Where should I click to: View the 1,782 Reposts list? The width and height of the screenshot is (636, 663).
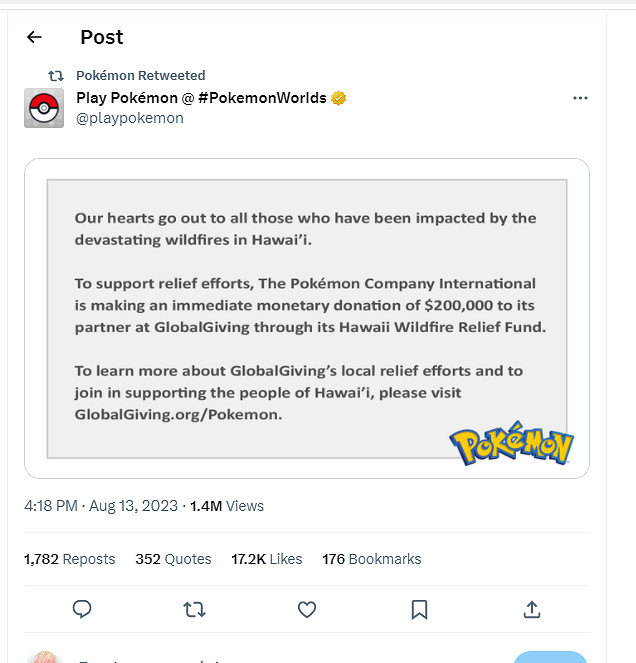[70, 559]
